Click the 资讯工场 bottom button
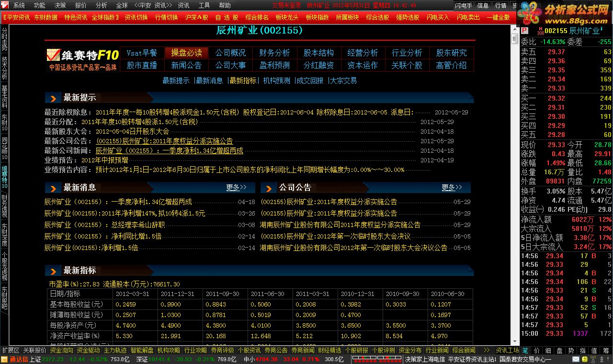This screenshot has width=613, height=364. 508,351
